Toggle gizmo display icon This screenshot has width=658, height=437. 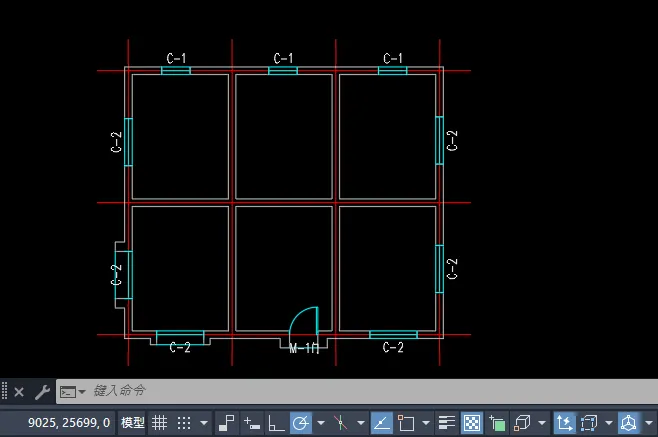(x=628, y=423)
